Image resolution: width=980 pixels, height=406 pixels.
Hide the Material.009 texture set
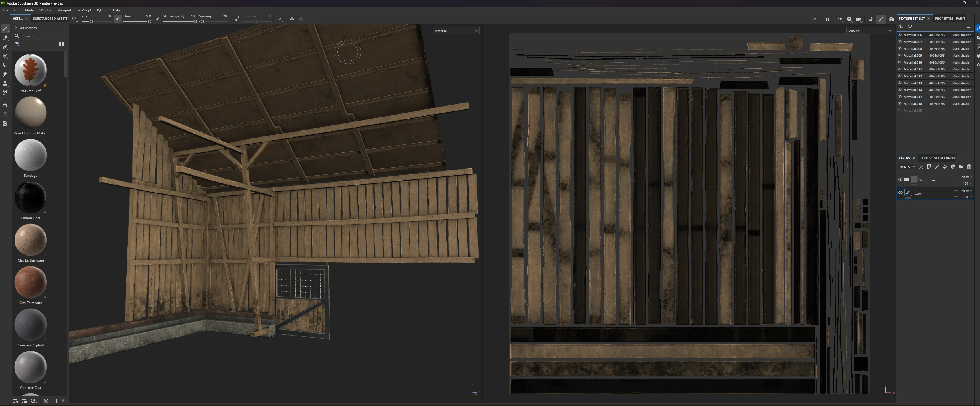900,56
